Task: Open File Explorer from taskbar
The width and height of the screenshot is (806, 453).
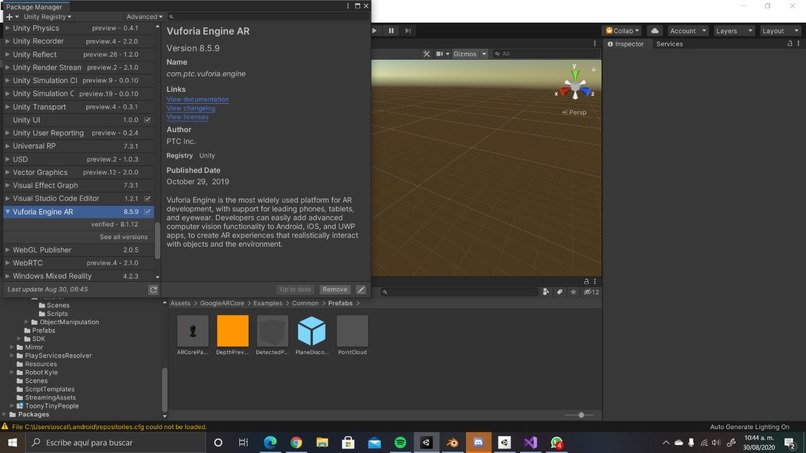Action: 322,442
